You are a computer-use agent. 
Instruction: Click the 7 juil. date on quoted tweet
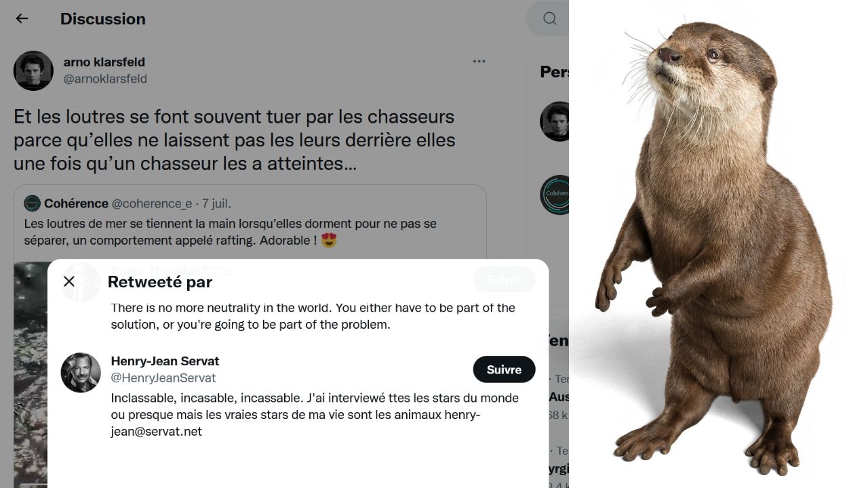point(216,203)
